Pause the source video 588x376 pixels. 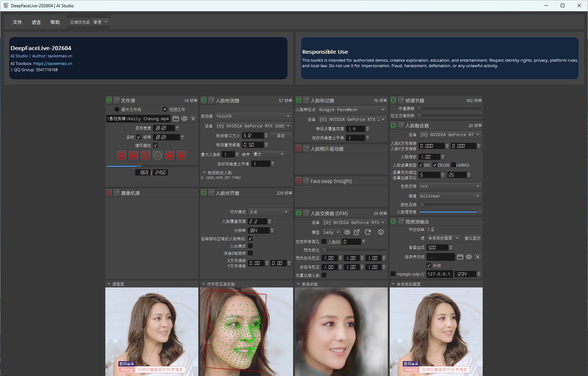click(158, 156)
